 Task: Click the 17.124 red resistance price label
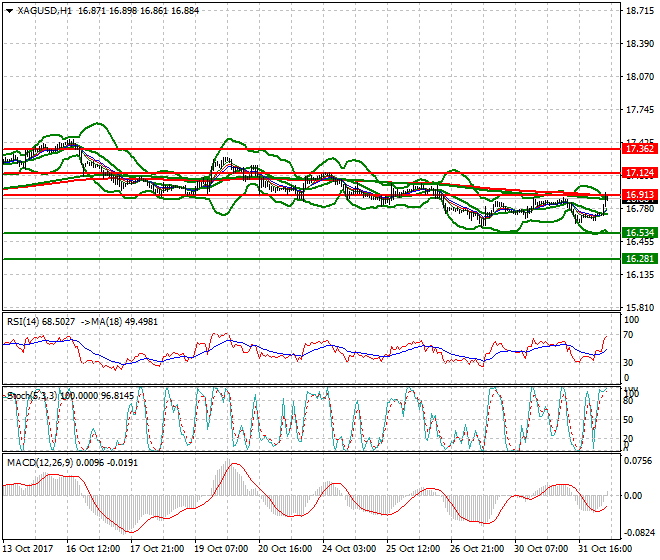click(640, 173)
